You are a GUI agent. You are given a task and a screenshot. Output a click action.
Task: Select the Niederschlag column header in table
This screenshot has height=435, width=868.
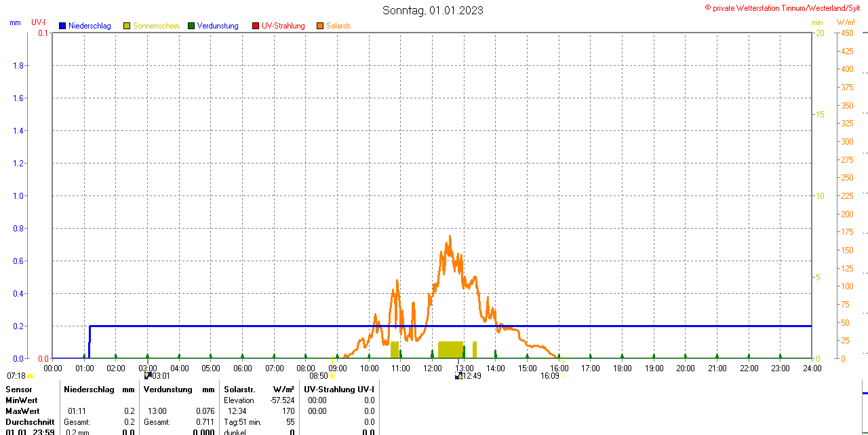[88, 389]
